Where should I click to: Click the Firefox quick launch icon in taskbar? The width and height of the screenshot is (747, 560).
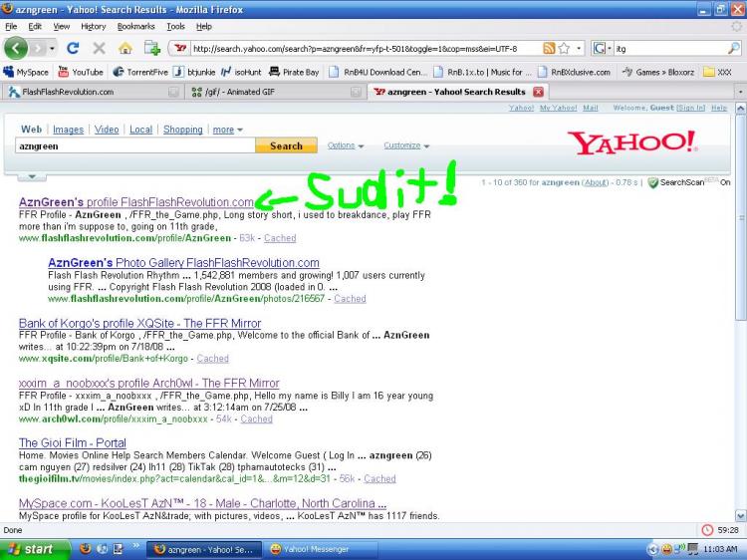pyautogui.click(x=85, y=549)
